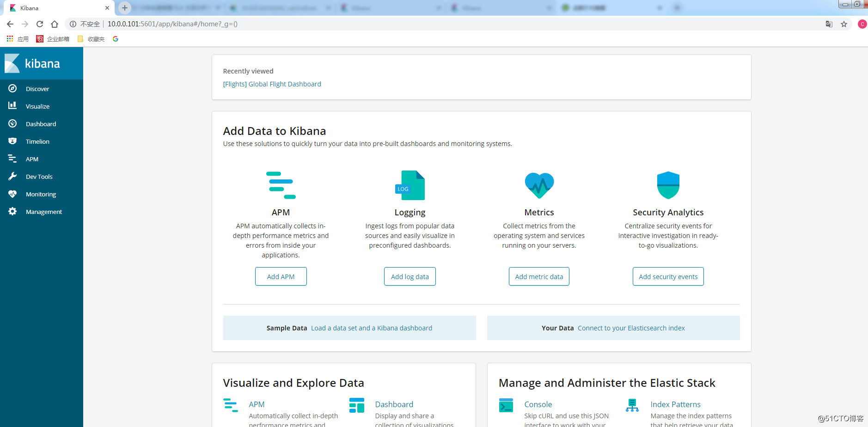Open the Chrome profile avatar

[x=862, y=24]
